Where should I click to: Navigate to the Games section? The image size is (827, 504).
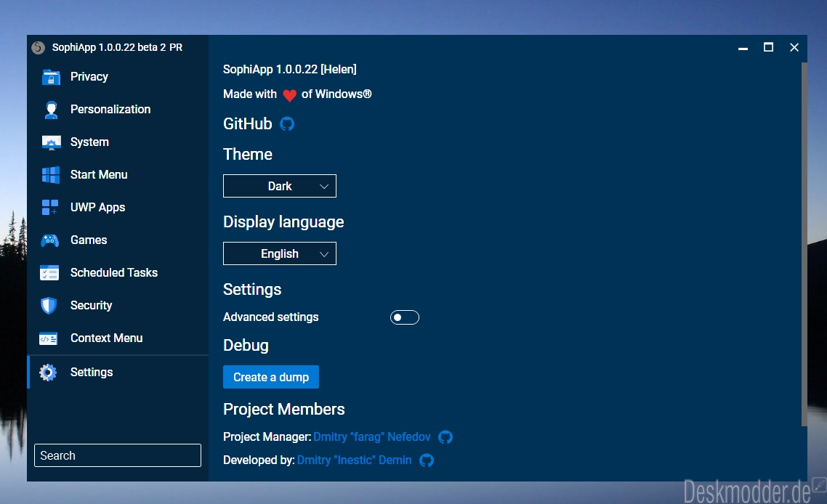click(118, 240)
